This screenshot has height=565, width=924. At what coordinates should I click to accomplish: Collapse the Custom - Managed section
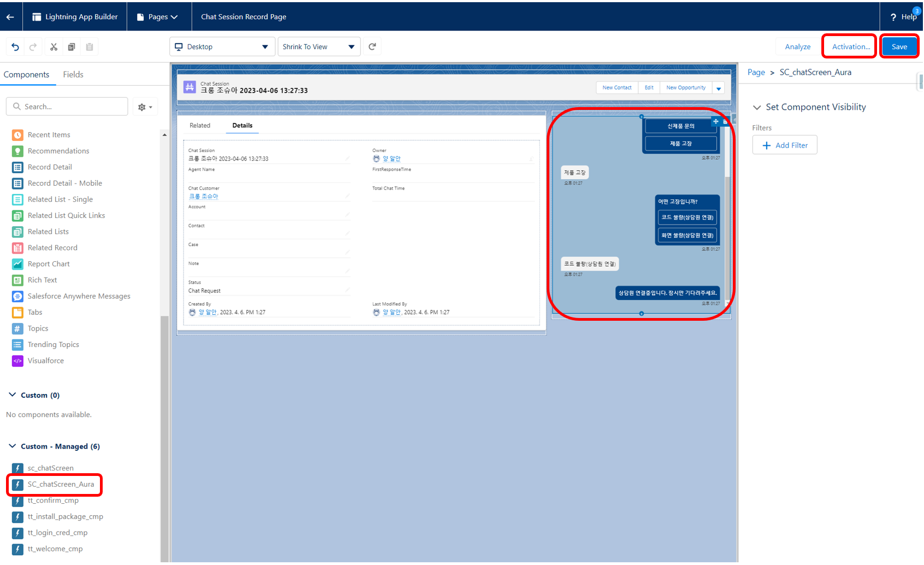(13, 446)
